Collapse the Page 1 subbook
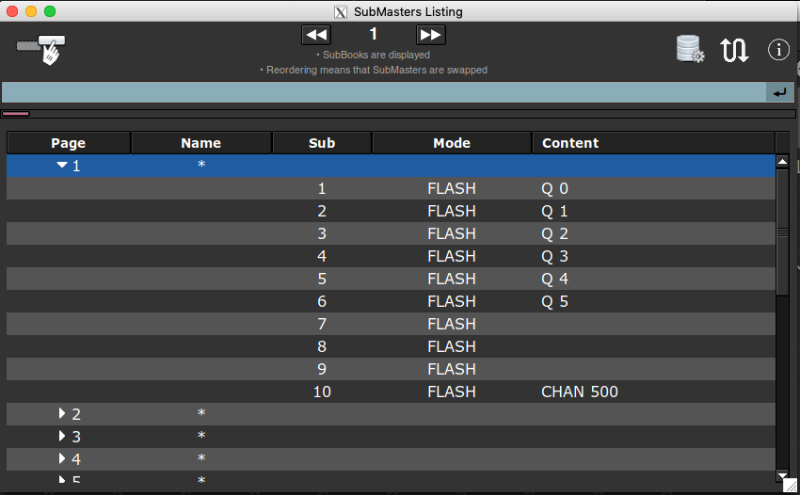 pos(62,166)
